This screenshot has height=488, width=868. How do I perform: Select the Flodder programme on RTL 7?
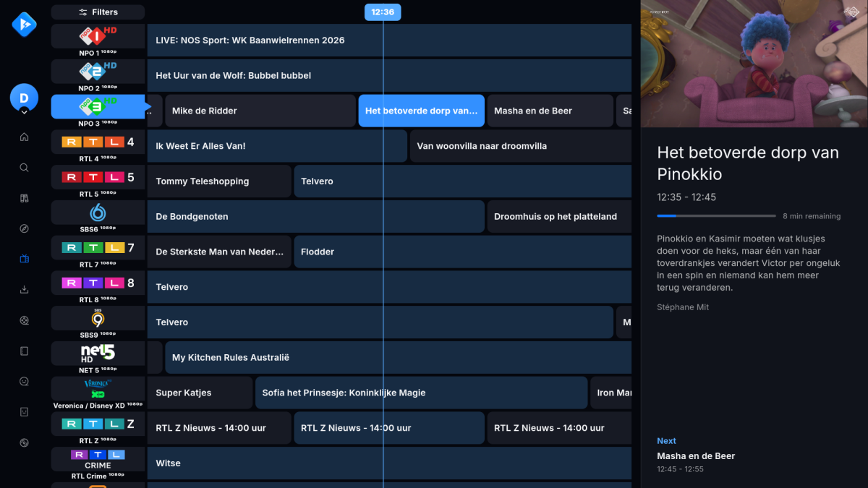[463, 252]
